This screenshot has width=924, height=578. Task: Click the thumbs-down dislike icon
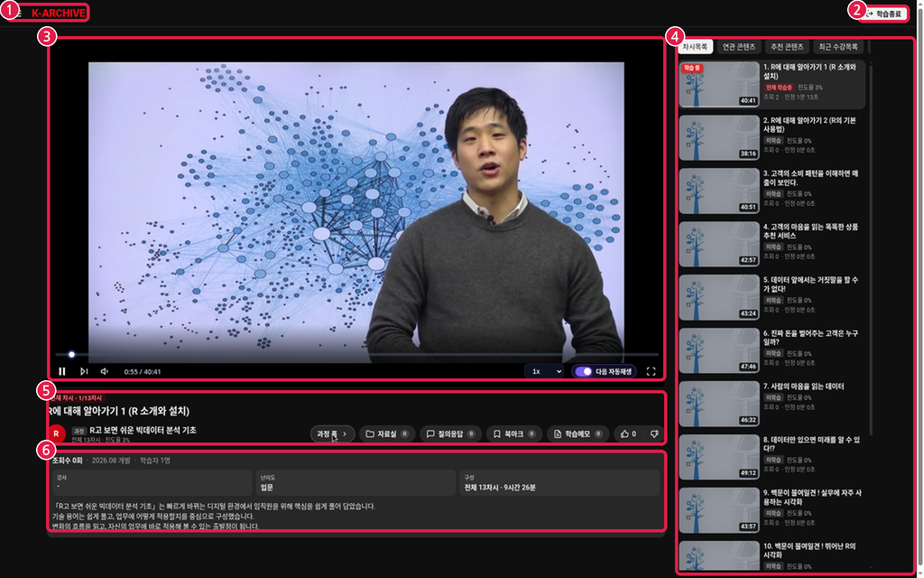654,433
